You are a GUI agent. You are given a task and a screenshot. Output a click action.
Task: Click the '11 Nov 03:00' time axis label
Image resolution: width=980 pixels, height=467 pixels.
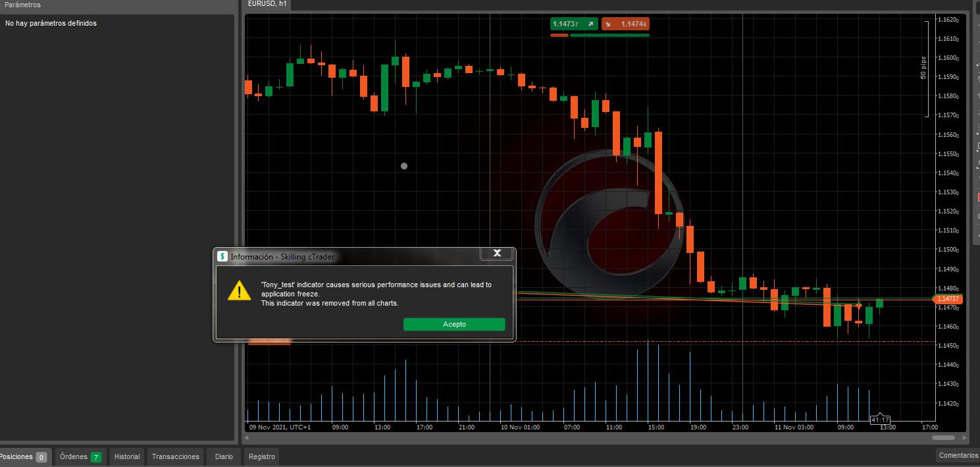794,427
